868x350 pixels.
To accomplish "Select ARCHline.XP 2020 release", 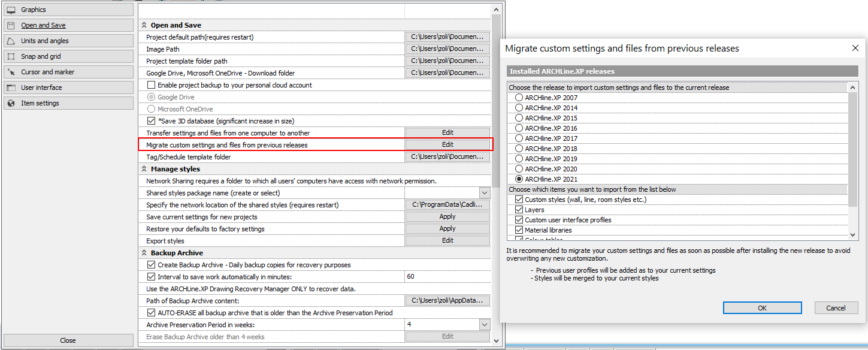I will [519, 169].
